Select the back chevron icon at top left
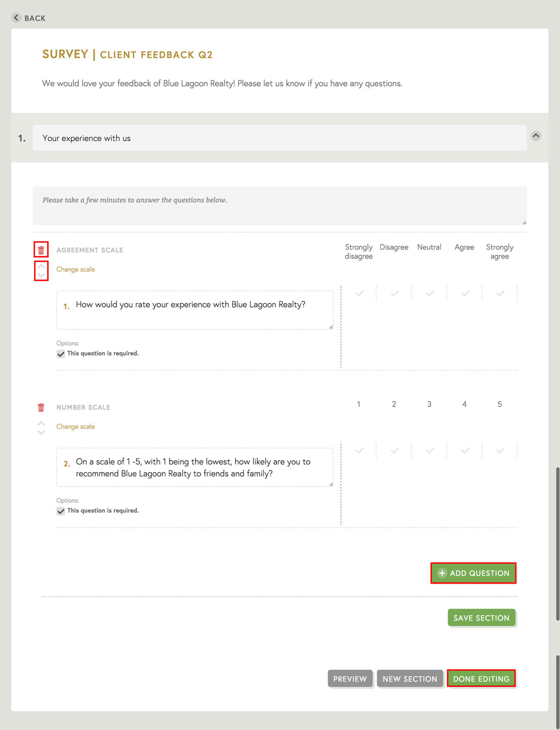The width and height of the screenshot is (560, 730). coord(16,18)
